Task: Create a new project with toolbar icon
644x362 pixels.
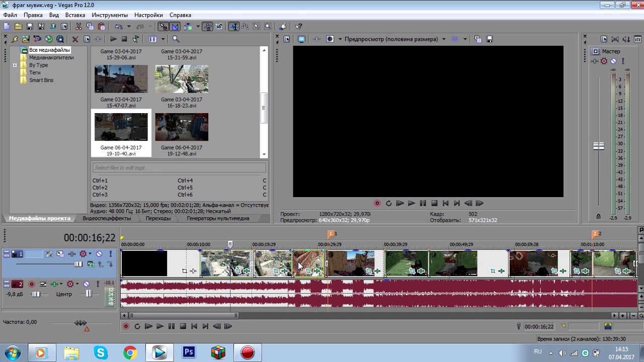Action: tap(7, 26)
